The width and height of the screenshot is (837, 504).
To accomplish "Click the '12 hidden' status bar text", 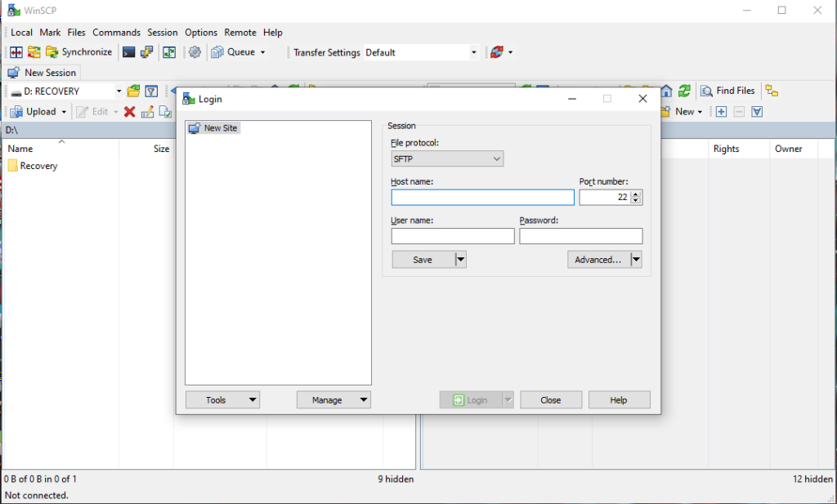I will (812, 479).
